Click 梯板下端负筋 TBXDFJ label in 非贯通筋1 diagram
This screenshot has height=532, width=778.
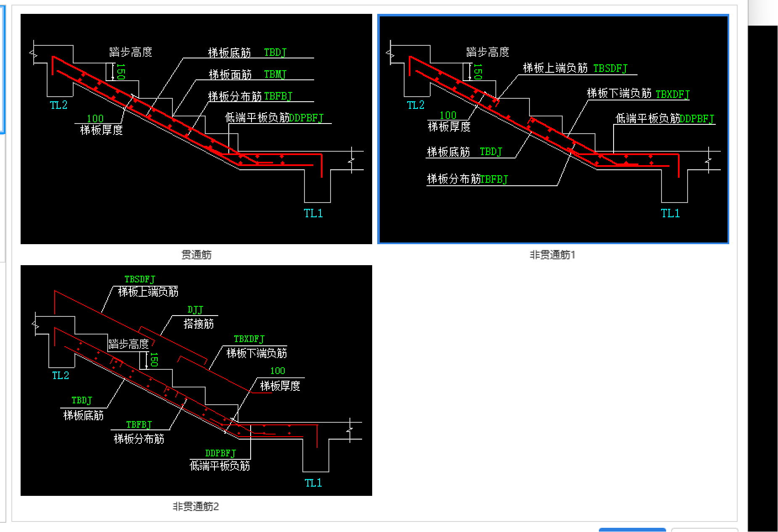[638, 93]
